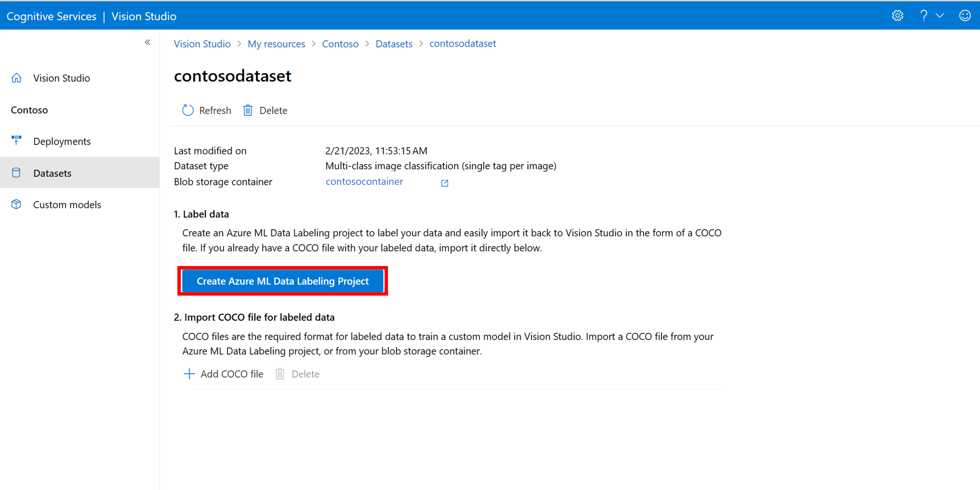This screenshot has height=490, width=980.
Task: Click the Vision Studio breadcrumb link
Action: click(x=202, y=43)
